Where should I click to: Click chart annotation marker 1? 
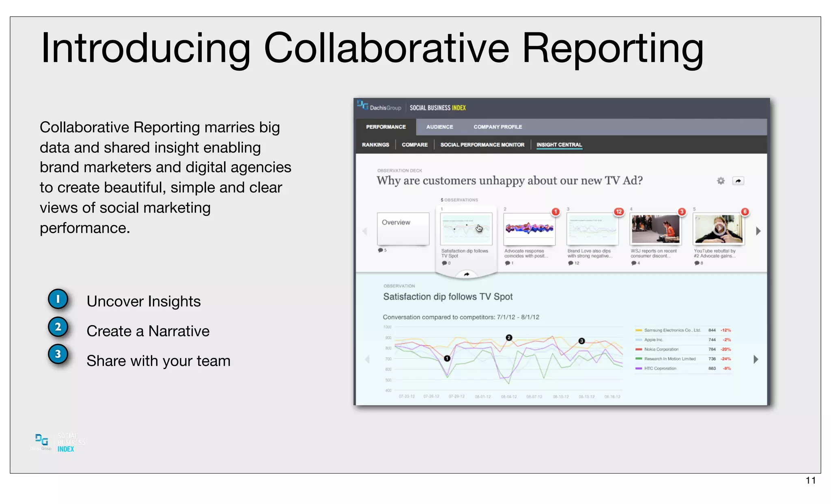tap(447, 358)
